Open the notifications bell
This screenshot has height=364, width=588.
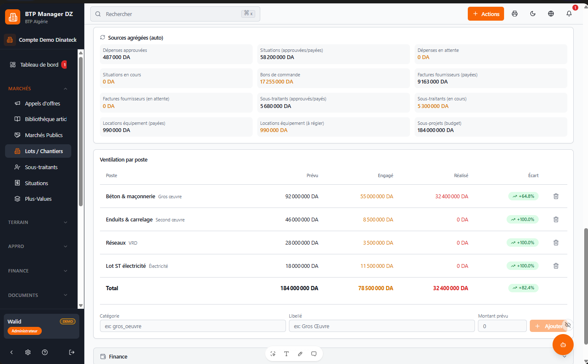coord(569,14)
